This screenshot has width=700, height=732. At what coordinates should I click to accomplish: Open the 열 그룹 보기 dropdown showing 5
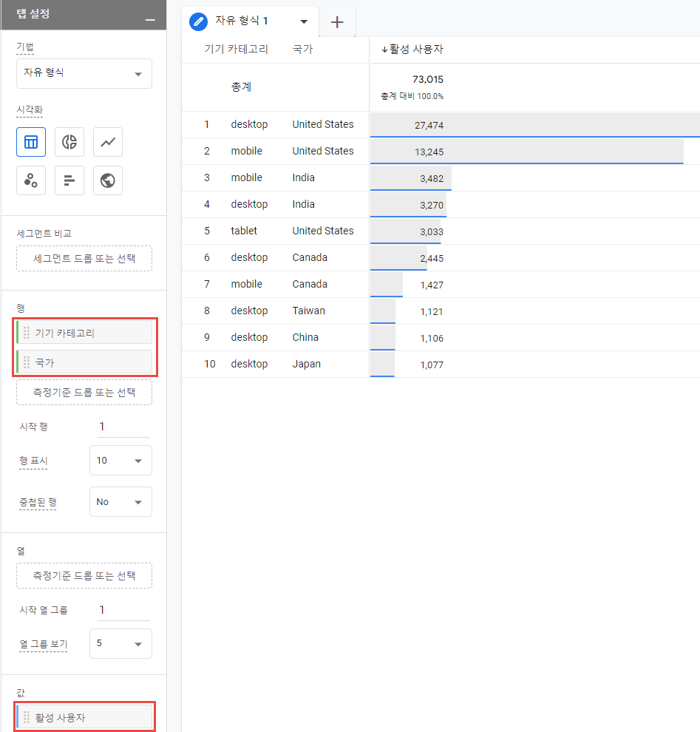pos(120,643)
